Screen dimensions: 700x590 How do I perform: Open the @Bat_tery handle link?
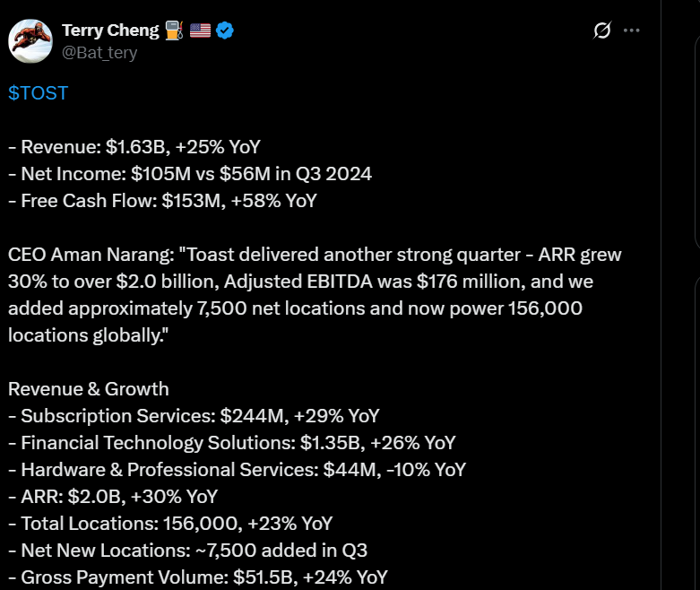(x=99, y=53)
